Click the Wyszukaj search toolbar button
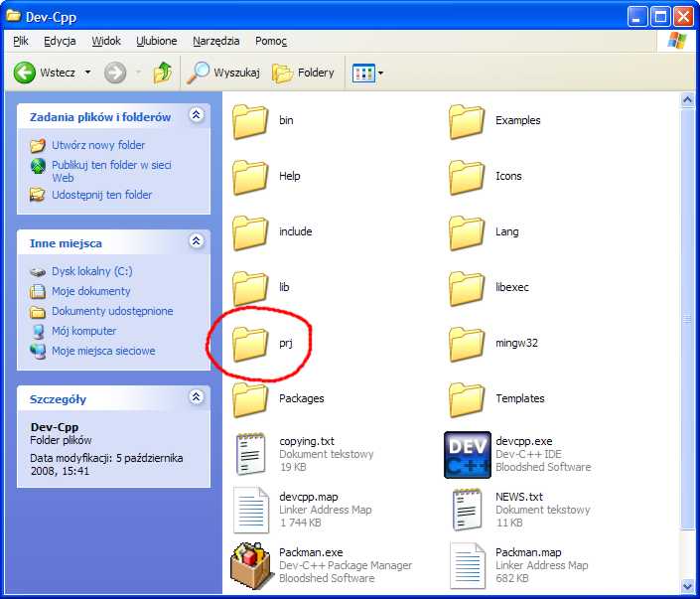Image resolution: width=700 pixels, height=599 pixels. pyautogui.click(x=224, y=73)
